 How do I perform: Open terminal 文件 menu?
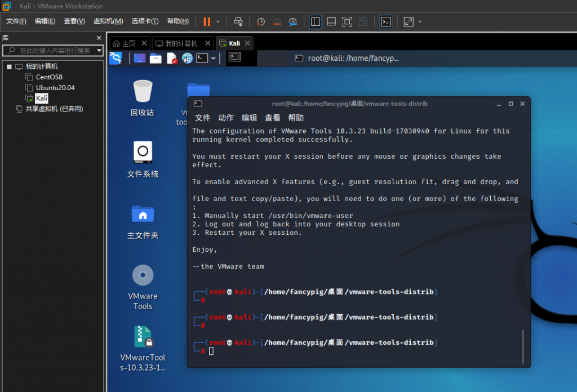pyautogui.click(x=202, y=118)
